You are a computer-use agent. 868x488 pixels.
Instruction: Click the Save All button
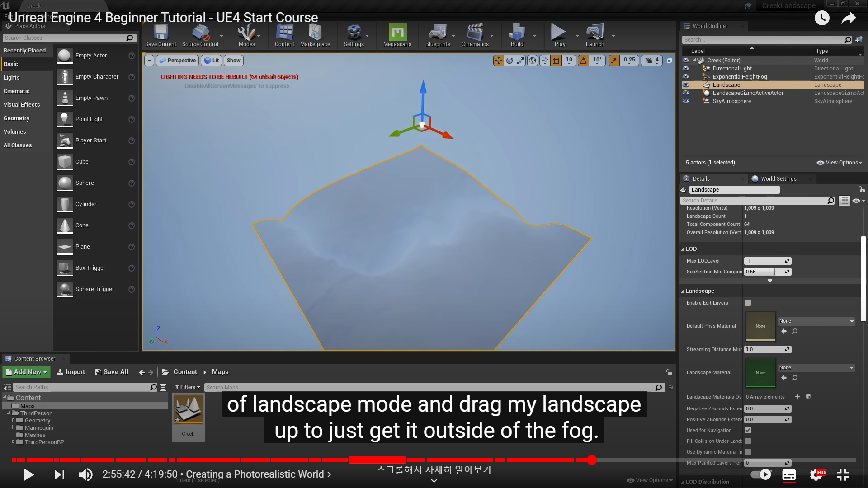coord(112,372)
